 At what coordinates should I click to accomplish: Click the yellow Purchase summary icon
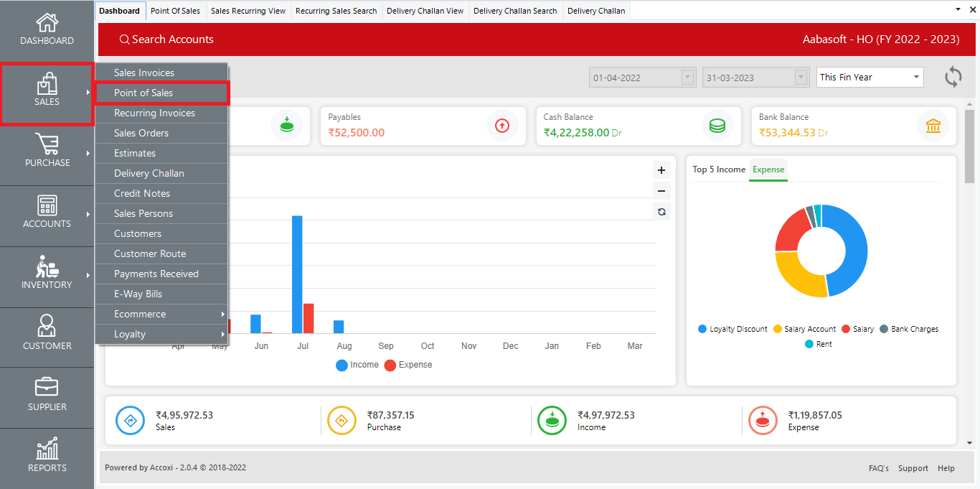(x=341, y=420)
